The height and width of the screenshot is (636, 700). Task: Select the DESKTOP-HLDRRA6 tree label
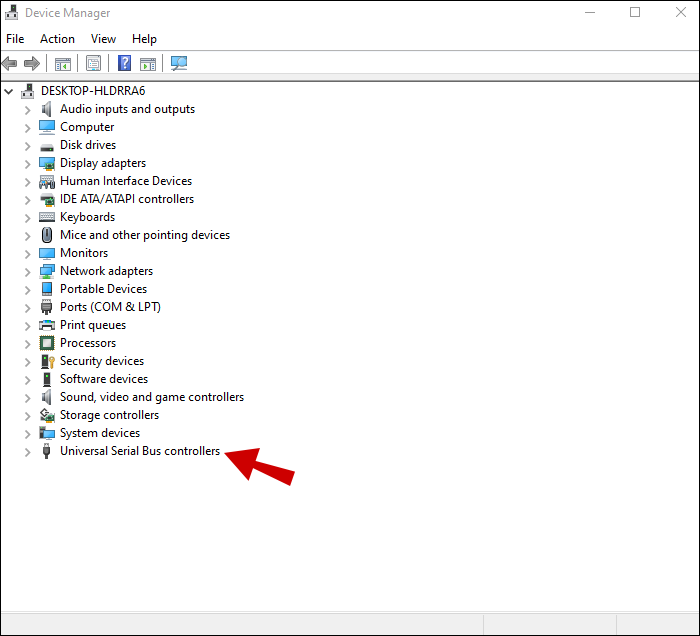tap(93, 91)
